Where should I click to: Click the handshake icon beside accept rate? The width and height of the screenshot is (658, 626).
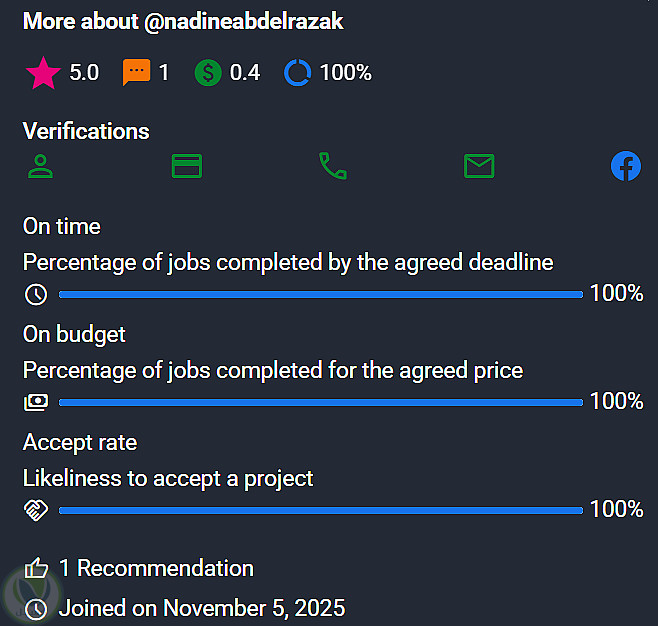36,510
